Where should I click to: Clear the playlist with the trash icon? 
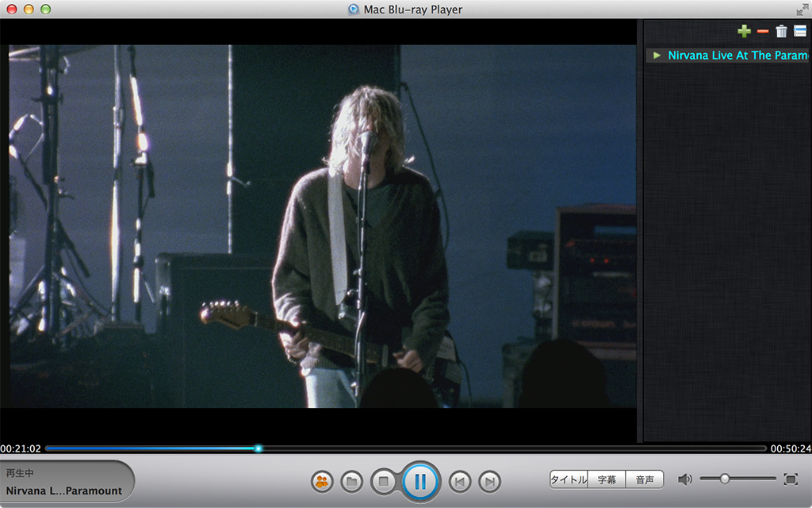pyautogui.click(x=781, y=32)
